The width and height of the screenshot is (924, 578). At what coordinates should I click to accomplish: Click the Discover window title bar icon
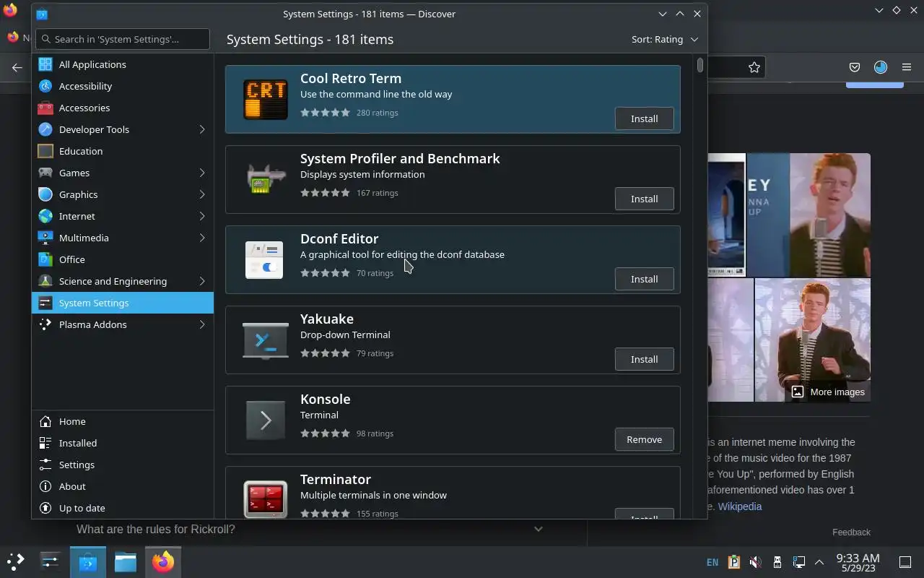coord(42,14)
